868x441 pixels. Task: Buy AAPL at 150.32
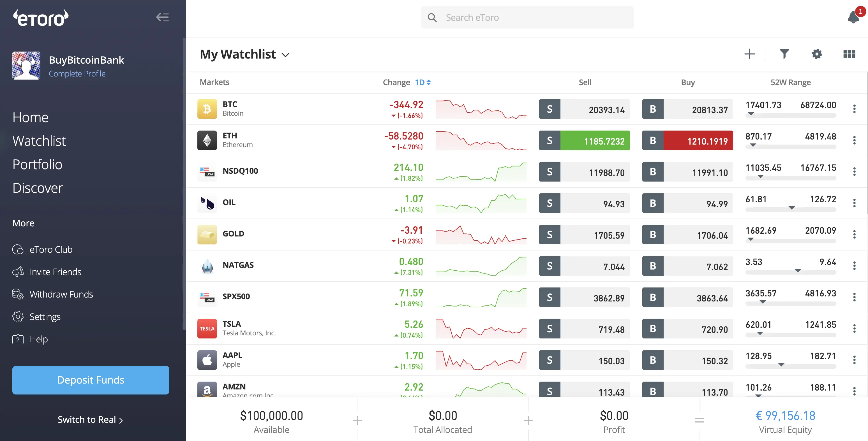(x=687, y=359)
